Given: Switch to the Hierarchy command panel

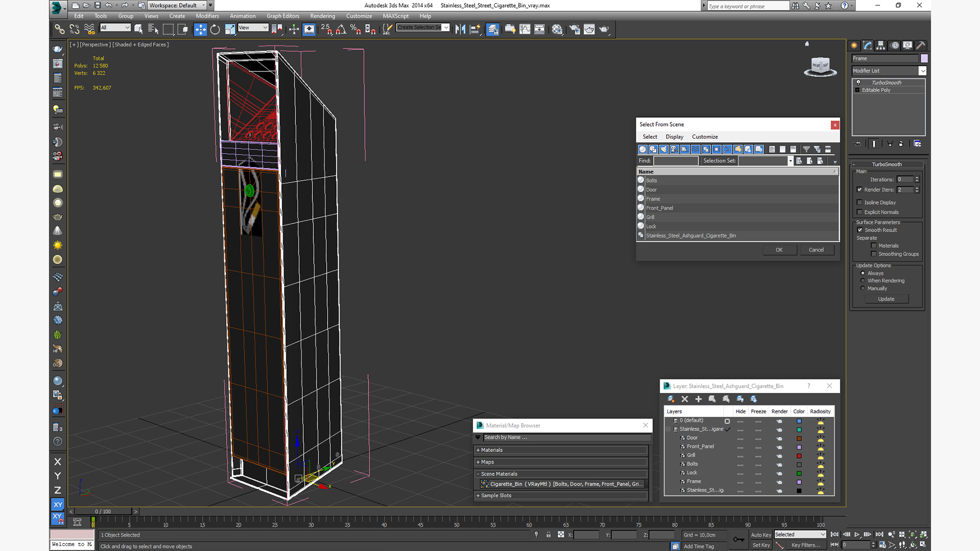Looking at the screenshot, I should pyautogui.click(x=880, y=45).
